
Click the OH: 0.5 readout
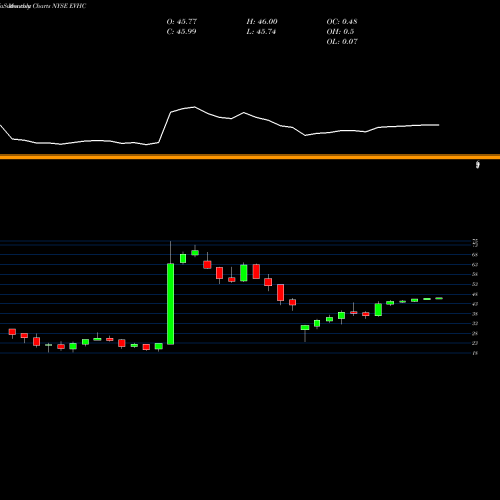coord(340,32)
